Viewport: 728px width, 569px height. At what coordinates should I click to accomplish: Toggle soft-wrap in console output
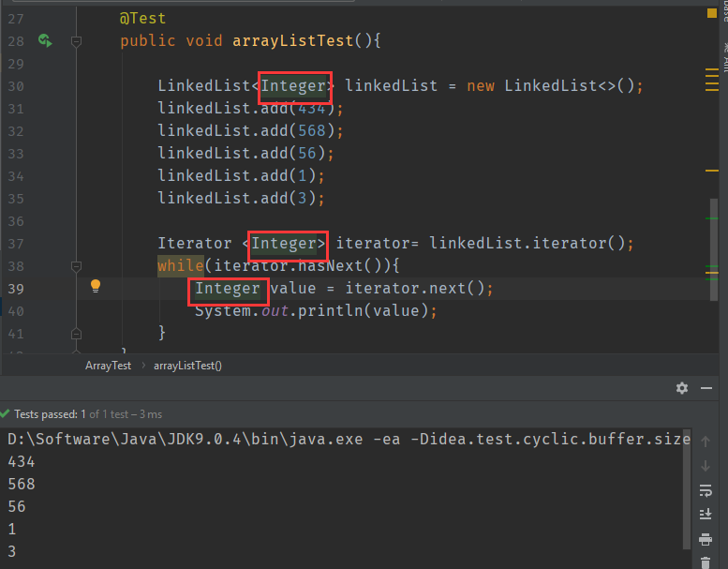[706, 490]
